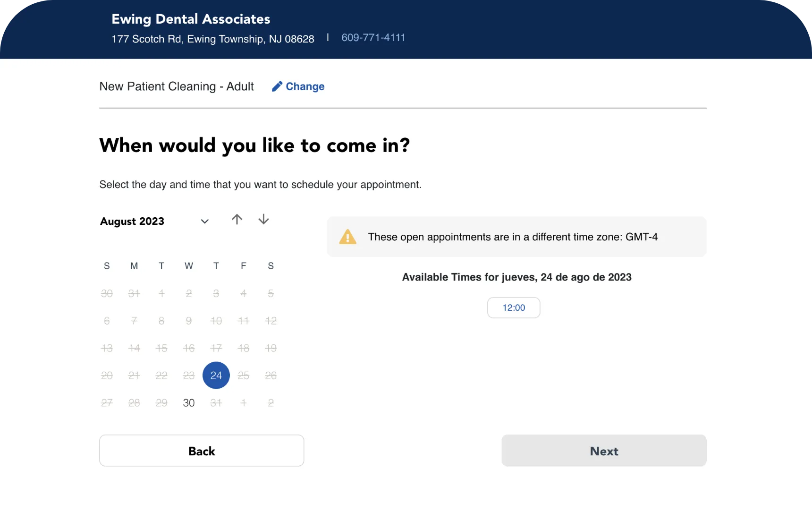Click crossed-out date 23 on calendar
The image size is (812, 512).
[189, 375]
